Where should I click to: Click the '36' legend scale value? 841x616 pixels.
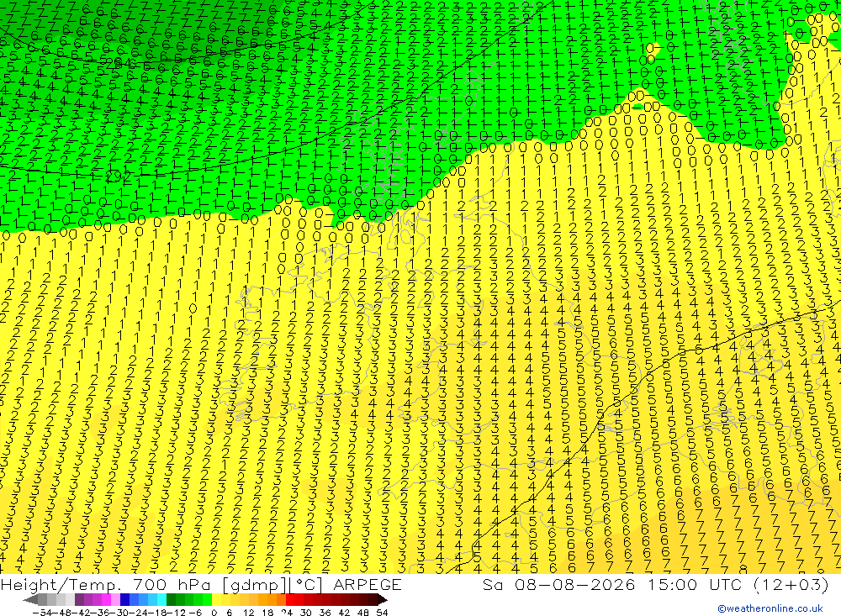[x=325, y=613]
